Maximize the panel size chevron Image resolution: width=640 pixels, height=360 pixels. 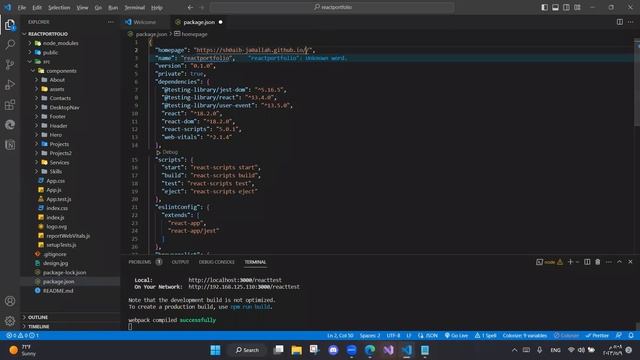[619, 262]
